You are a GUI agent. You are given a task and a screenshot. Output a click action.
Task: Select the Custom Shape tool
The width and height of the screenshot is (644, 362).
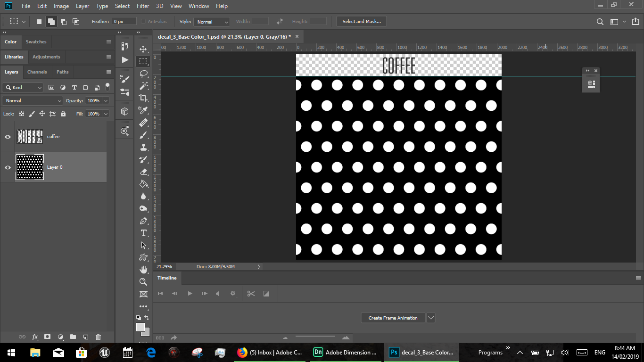[143, 257]
